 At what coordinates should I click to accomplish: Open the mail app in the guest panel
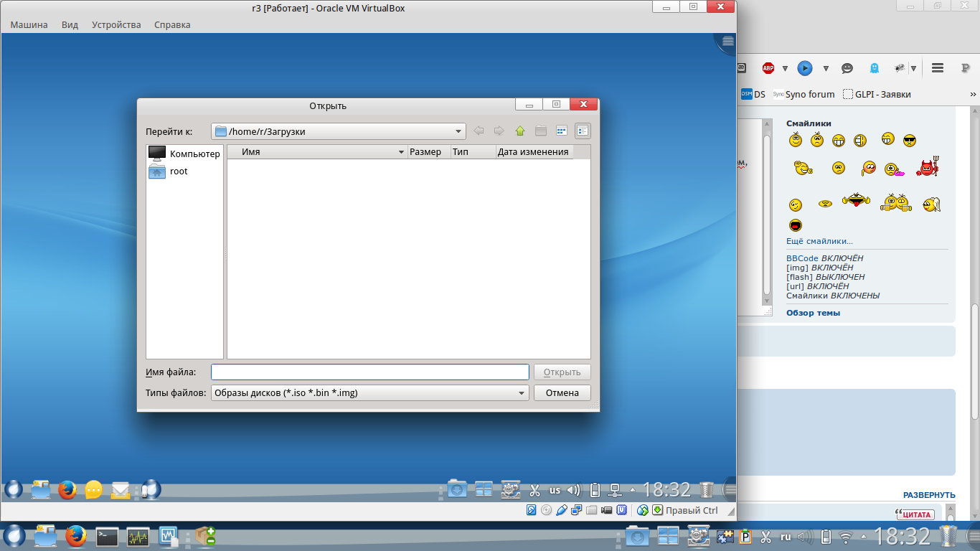pyautogui.click(x=121, y=491)
